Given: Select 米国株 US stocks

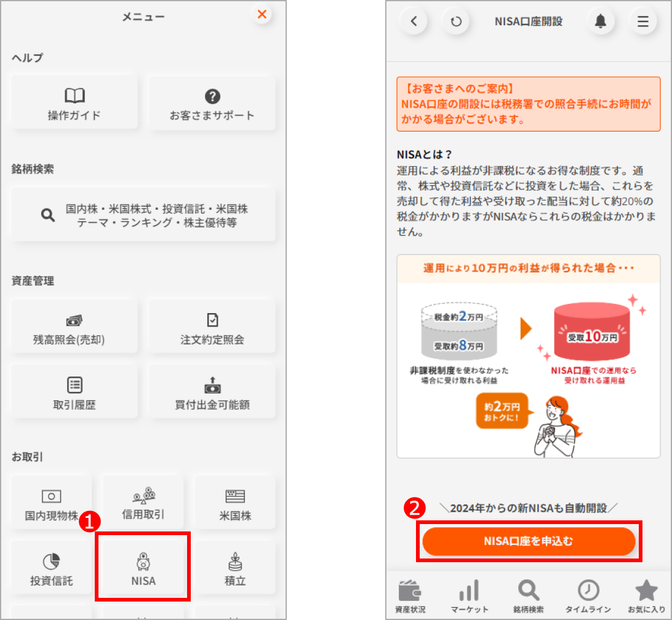Looking at the screenshot, I should click(235, 502).
